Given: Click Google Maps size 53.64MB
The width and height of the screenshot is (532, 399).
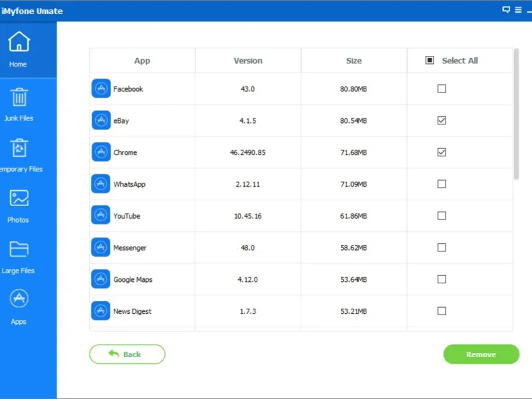Looking at the screenshot, I should point(354,279).
